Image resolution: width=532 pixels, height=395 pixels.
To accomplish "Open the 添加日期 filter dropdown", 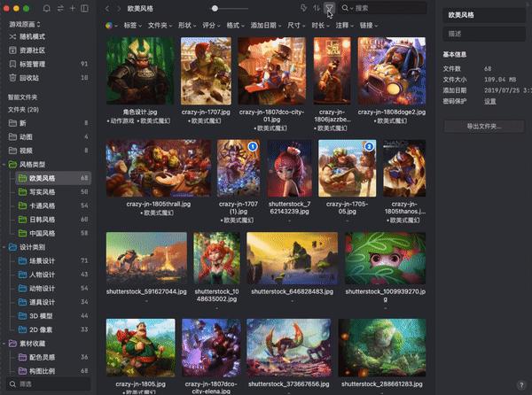I will pos(266,26).
